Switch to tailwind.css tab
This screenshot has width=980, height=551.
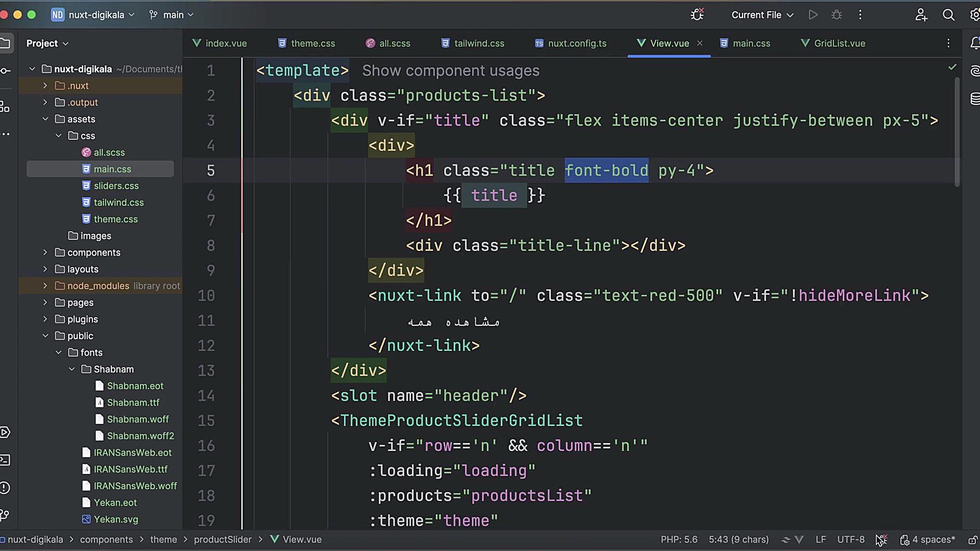coord(473,43)
